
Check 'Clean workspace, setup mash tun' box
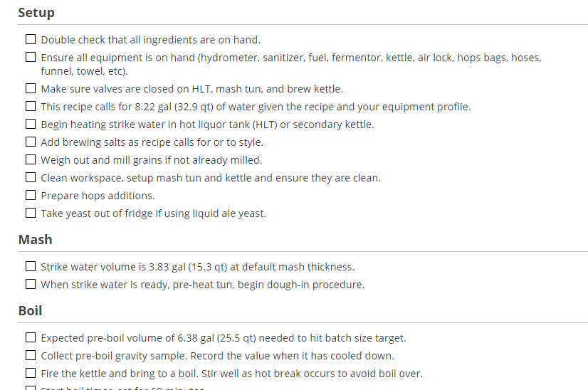(x=31, y=178)
